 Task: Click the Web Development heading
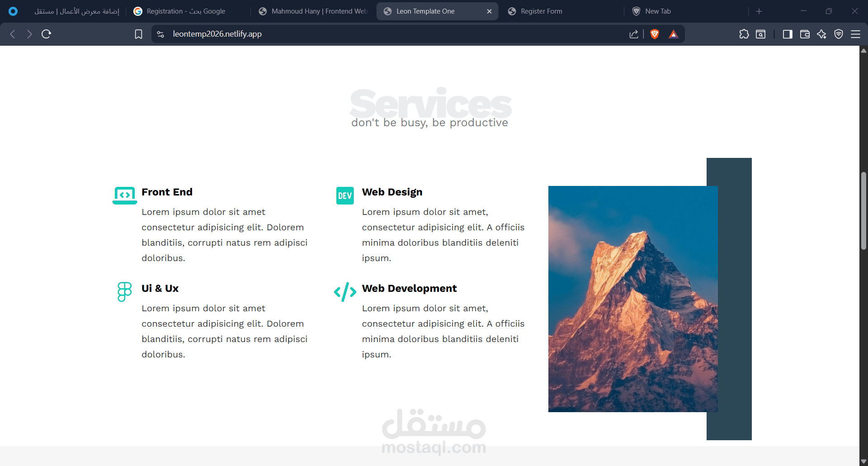coord(409,288)
